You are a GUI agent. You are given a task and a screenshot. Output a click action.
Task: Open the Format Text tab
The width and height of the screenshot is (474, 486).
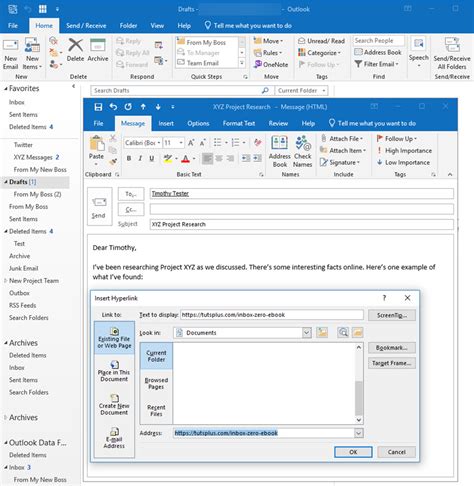coord(239,123)
